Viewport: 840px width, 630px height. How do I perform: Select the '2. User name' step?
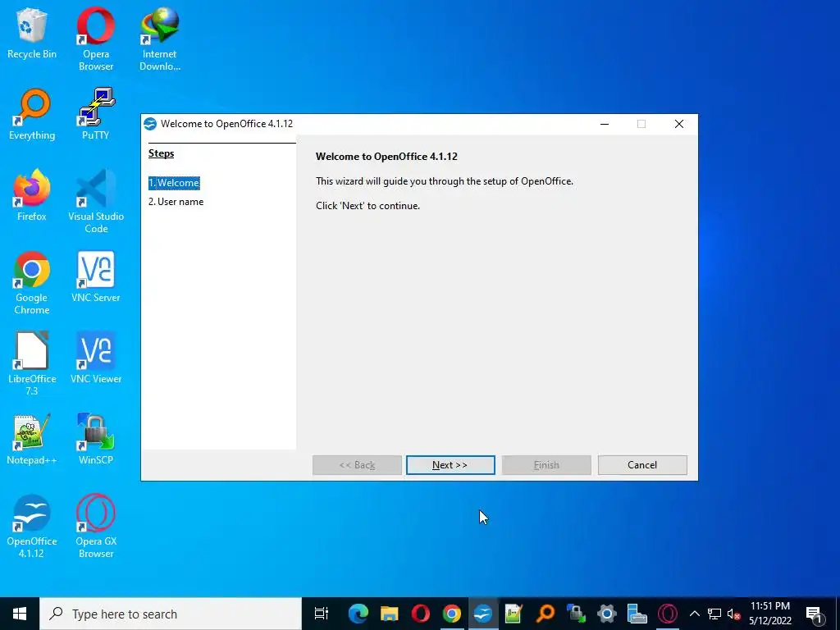(176, 202)
